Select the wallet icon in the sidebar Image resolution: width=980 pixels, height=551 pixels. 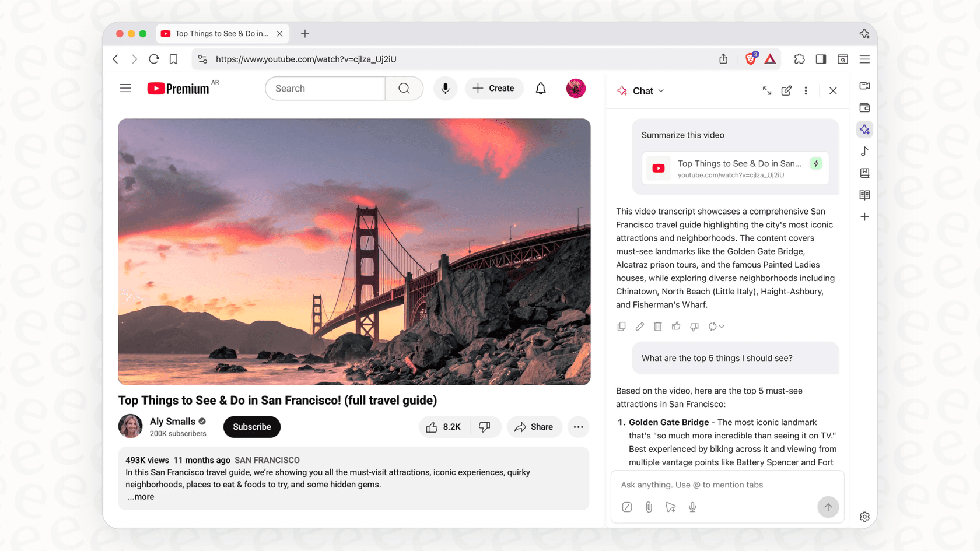click(x=864, y=107)
